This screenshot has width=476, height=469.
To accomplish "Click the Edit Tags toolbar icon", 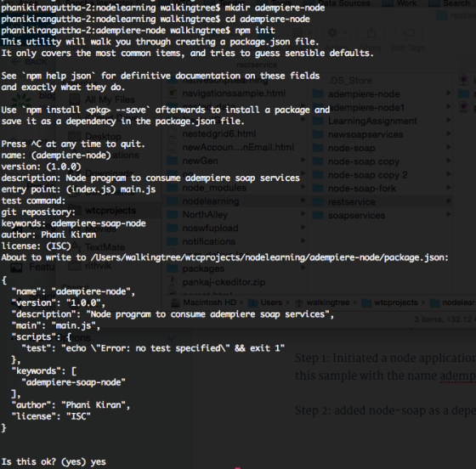I will click(408, 32).
